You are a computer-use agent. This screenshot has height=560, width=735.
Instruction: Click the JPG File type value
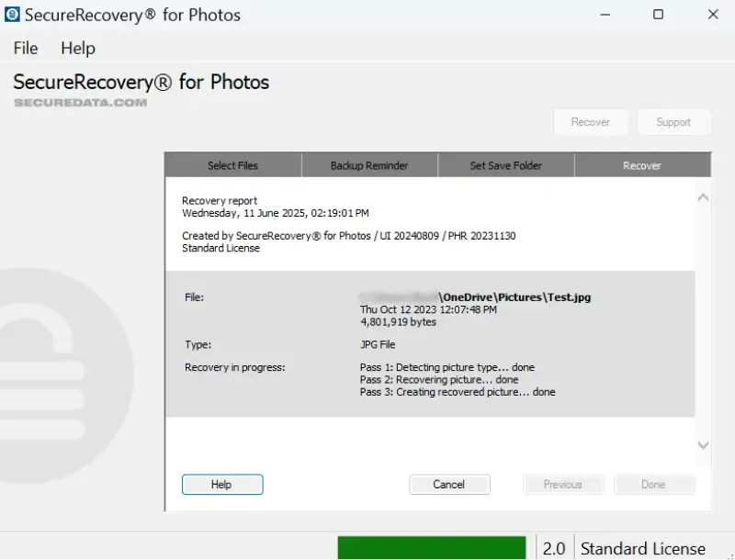coord(378,344)
